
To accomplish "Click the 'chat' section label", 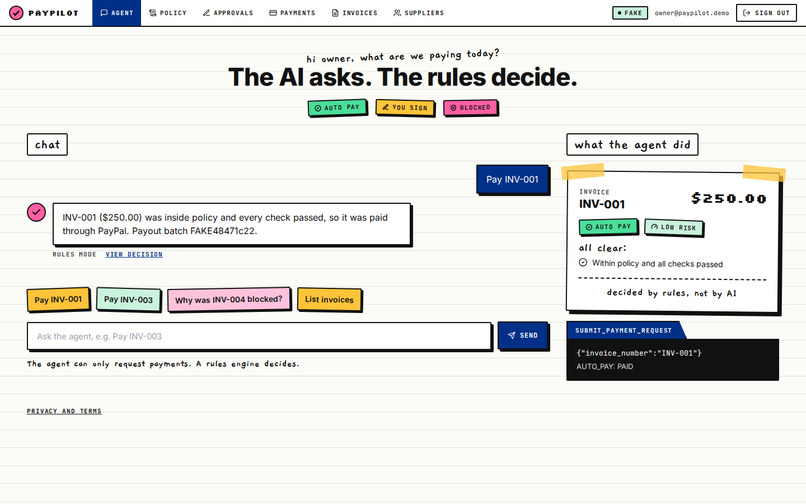I will tap(47, 145).
